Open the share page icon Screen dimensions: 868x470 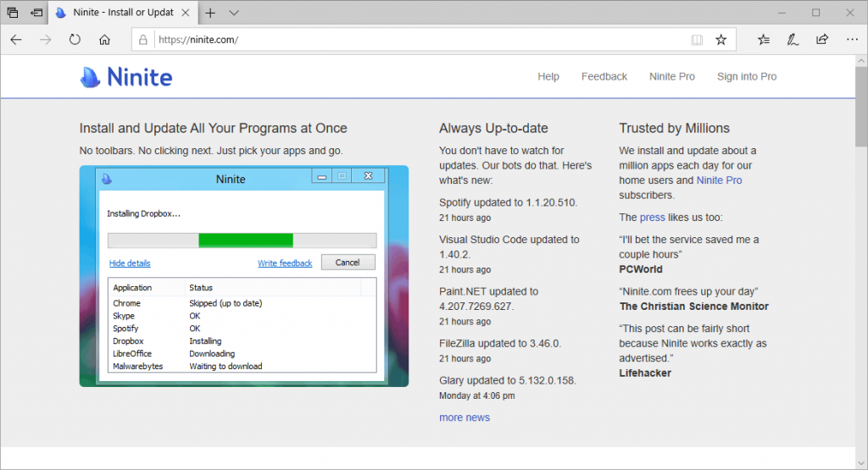point(822,40)
